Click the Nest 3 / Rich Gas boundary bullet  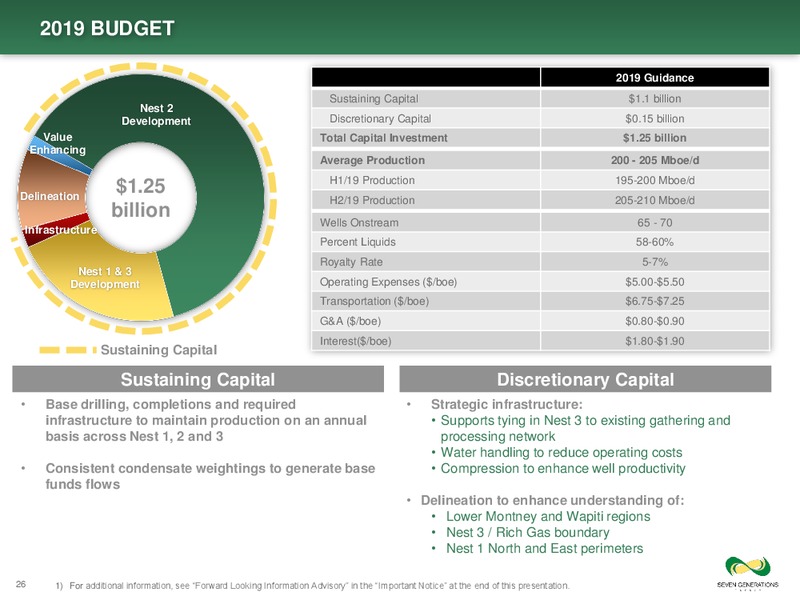click(x=528, y=533)
